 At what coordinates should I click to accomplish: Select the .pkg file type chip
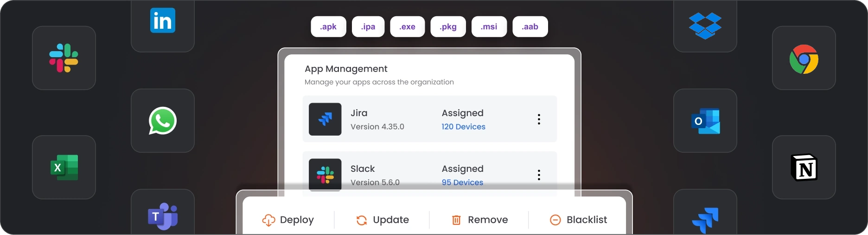coord(448,26)
